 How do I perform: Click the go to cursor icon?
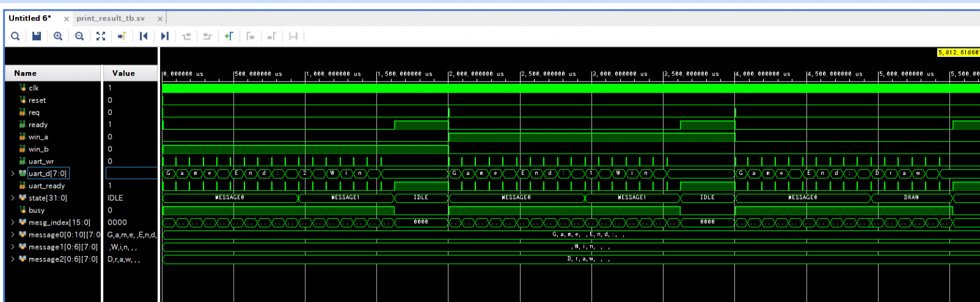121,36
